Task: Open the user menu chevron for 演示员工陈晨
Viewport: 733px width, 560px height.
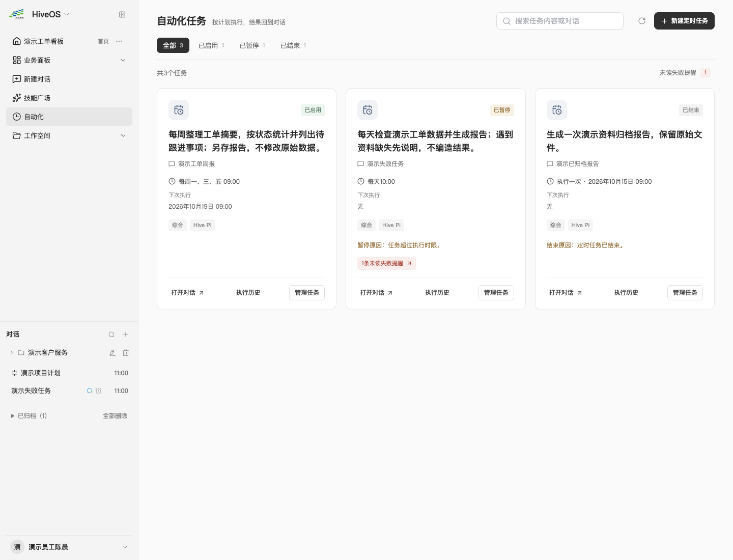Action: [x=125, y=547]
